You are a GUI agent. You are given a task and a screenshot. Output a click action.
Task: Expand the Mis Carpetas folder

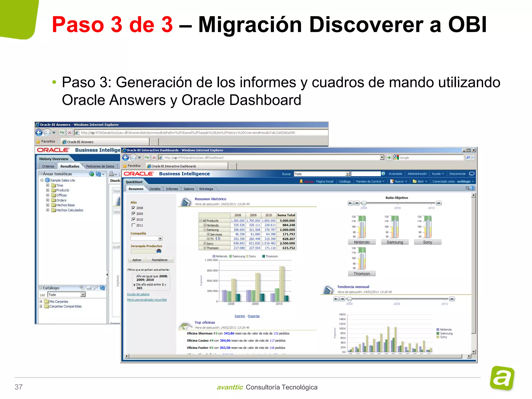click(x=41, y=301)
